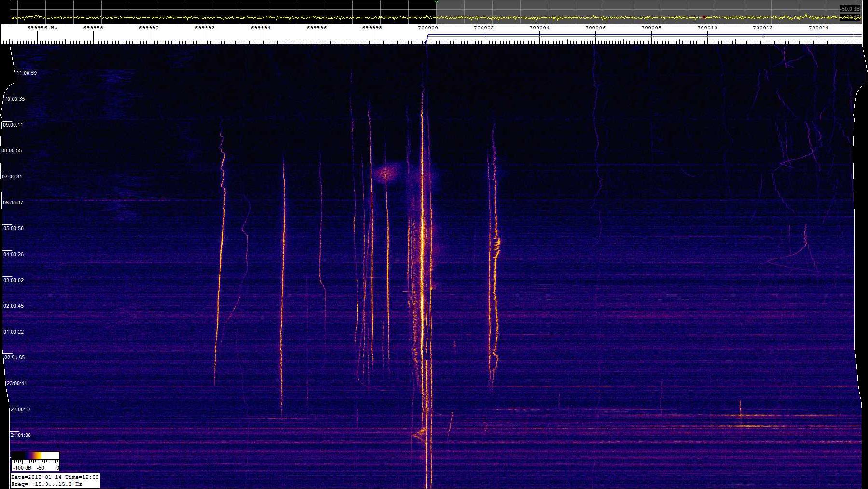868x489 pixels.
Task: Select the 09:00:11 time marker
Action: [13, 125]
